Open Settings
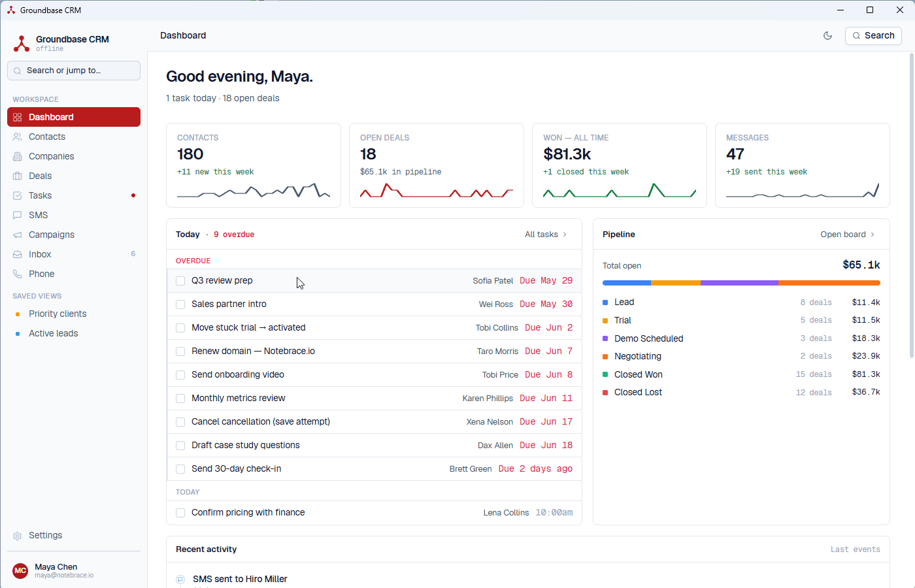The height and width of the screenshot is (588, 915). [74, 535]
